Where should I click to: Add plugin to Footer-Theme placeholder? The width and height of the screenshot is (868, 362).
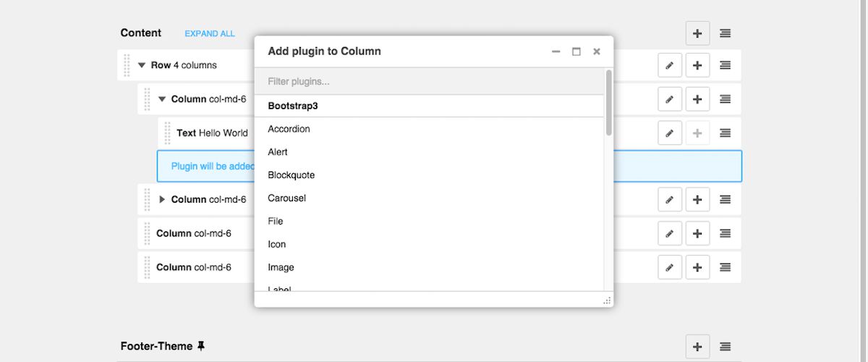tap(697, 347)
